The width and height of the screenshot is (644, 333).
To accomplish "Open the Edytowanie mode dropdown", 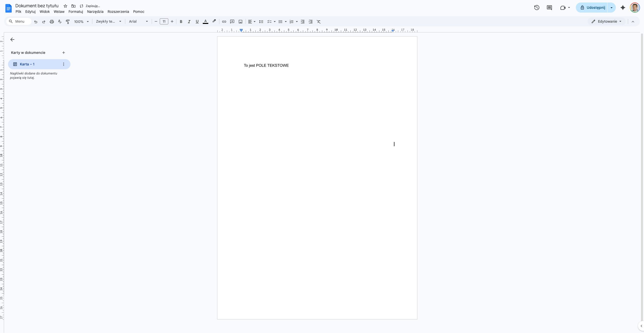I will 607,21.
